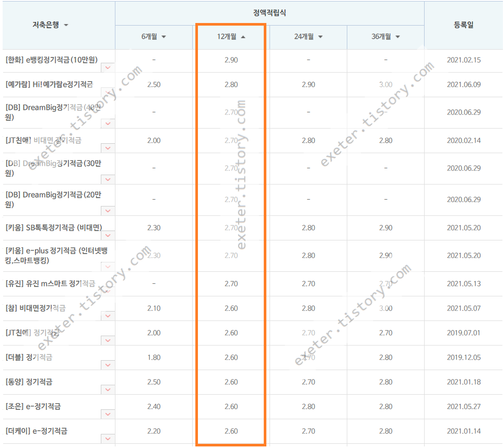Expand details for [동양] 정기적금 row
The height and width of the screenshot is (448, 504).
click(108, 389)
